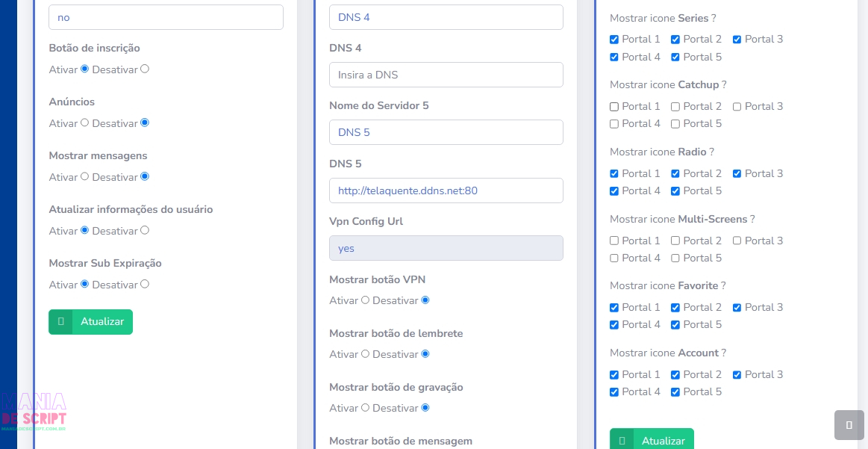
Task: Check Portal 3 for Catchup icon
Action: coord(737,106)
